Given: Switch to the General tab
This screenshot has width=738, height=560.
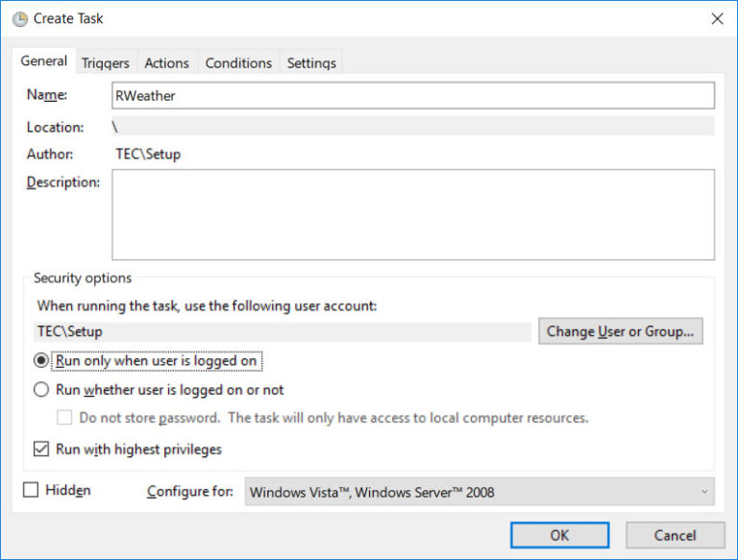Looking at the screenshot, I should [x=44, y=61].
